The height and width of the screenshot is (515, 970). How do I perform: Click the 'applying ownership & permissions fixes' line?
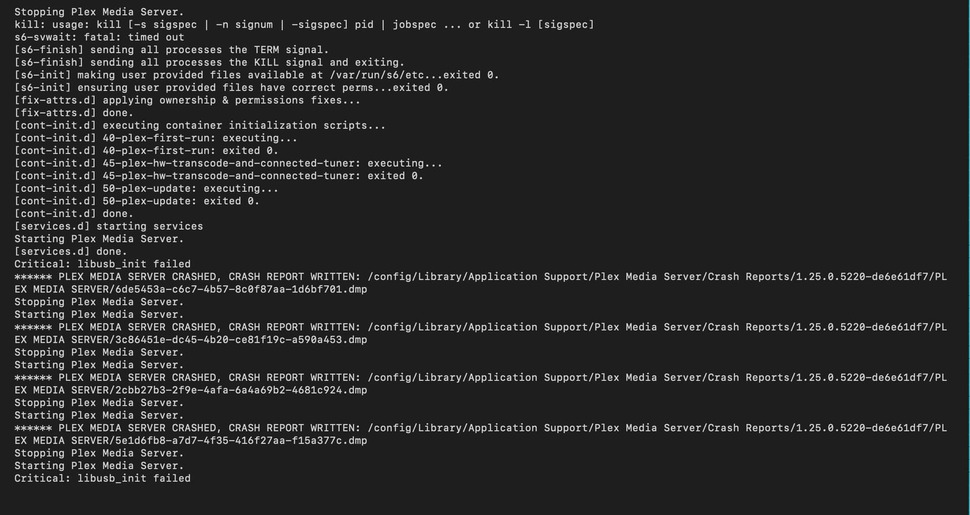(x=187, y=100)
